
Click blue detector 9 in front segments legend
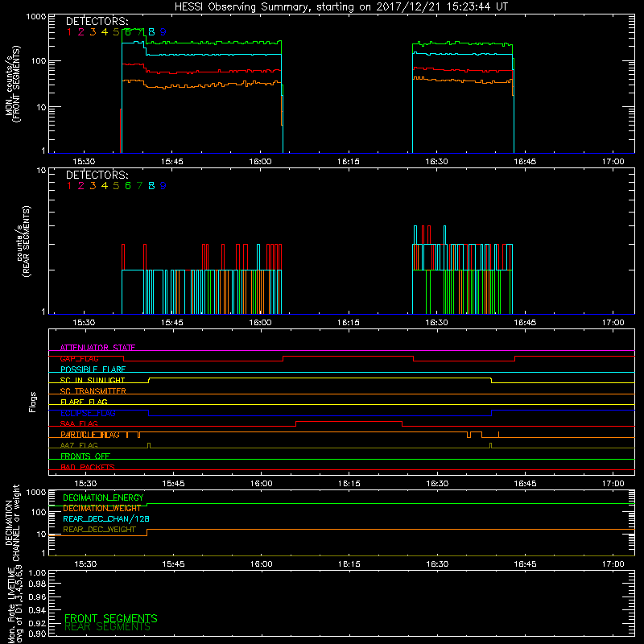[163, 32]
